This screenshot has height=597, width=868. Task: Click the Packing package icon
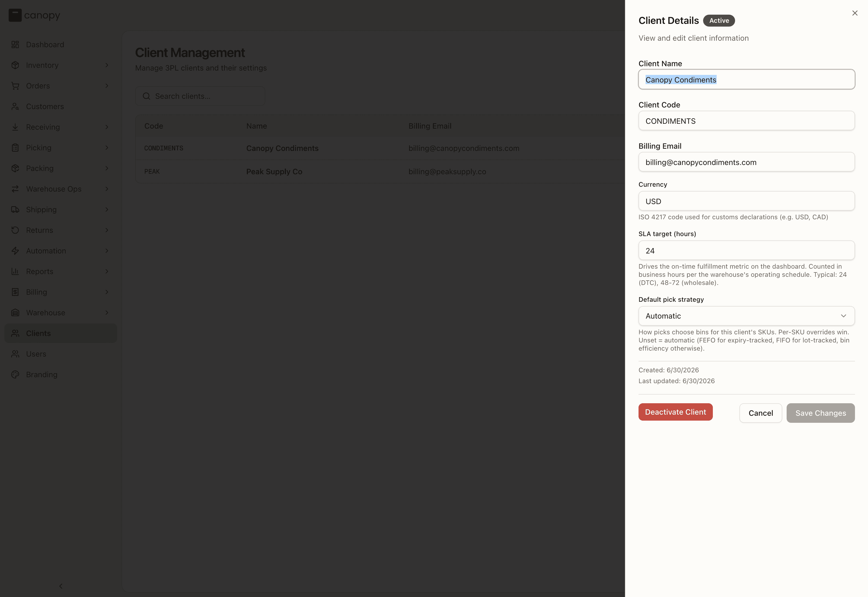pyautogui.click(x=15, y=168)
